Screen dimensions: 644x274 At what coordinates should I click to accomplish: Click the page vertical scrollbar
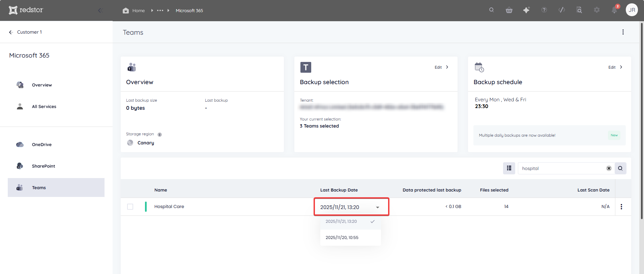[x=642, y=121]
